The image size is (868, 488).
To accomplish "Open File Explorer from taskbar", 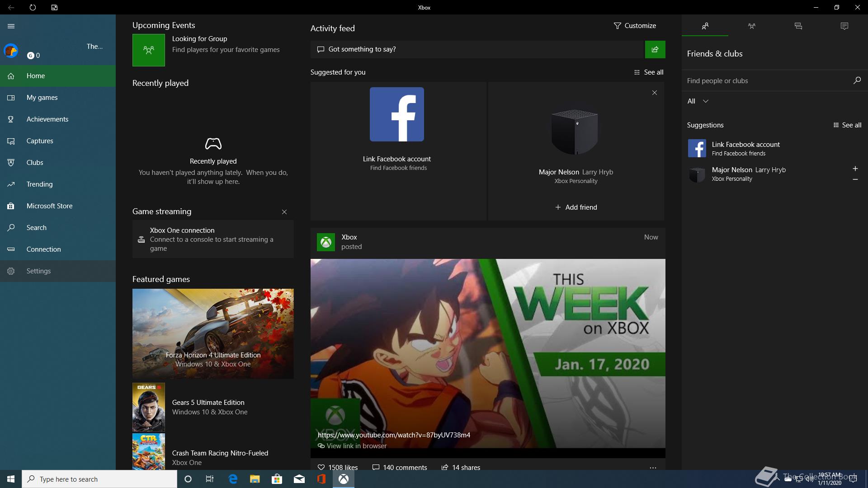I will (x=255, y=479).
